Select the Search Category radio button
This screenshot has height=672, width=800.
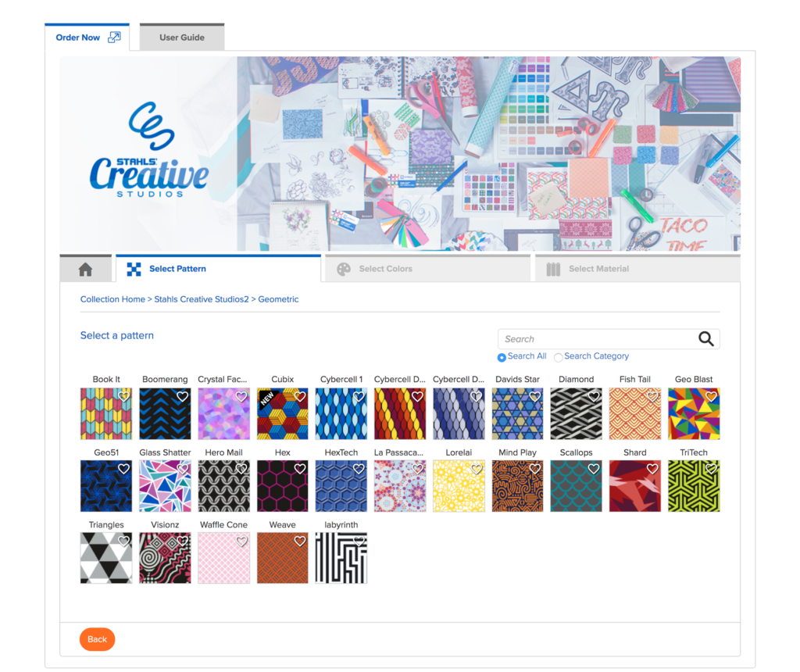click(558, 357)
